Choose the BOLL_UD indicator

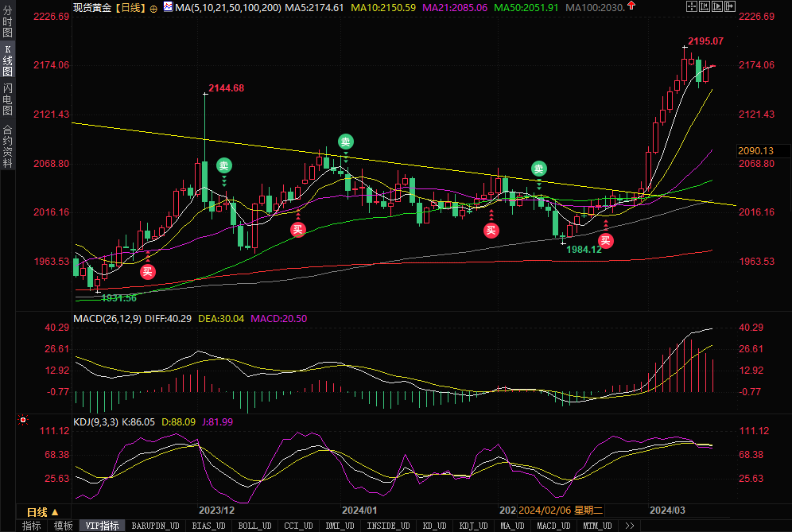click(x=254, y=526)
